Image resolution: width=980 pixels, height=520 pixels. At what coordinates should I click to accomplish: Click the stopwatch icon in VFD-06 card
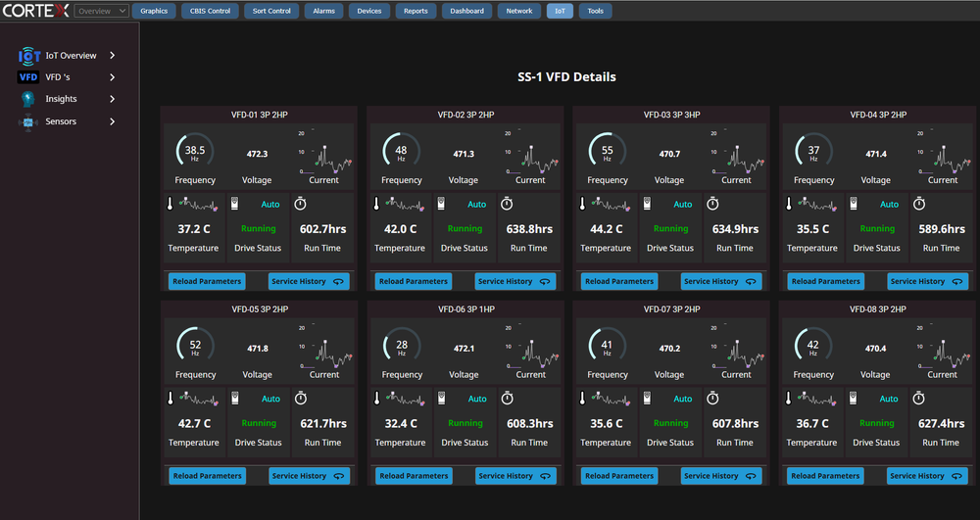(x=508, y=398)
